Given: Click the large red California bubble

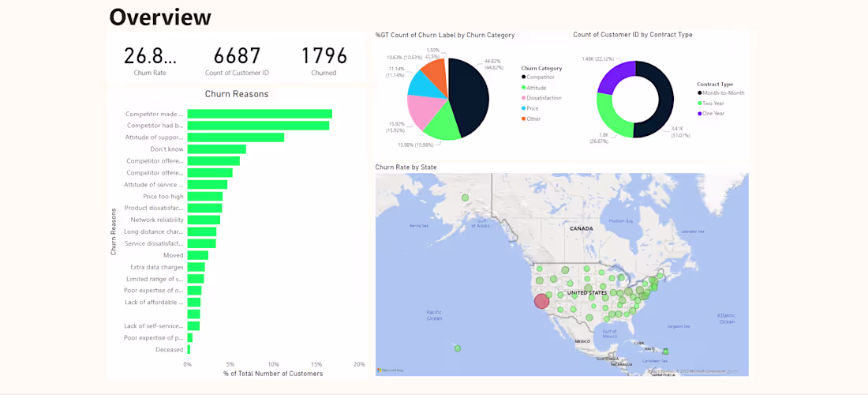Looking at the screenshot, I should pos(541,301).
